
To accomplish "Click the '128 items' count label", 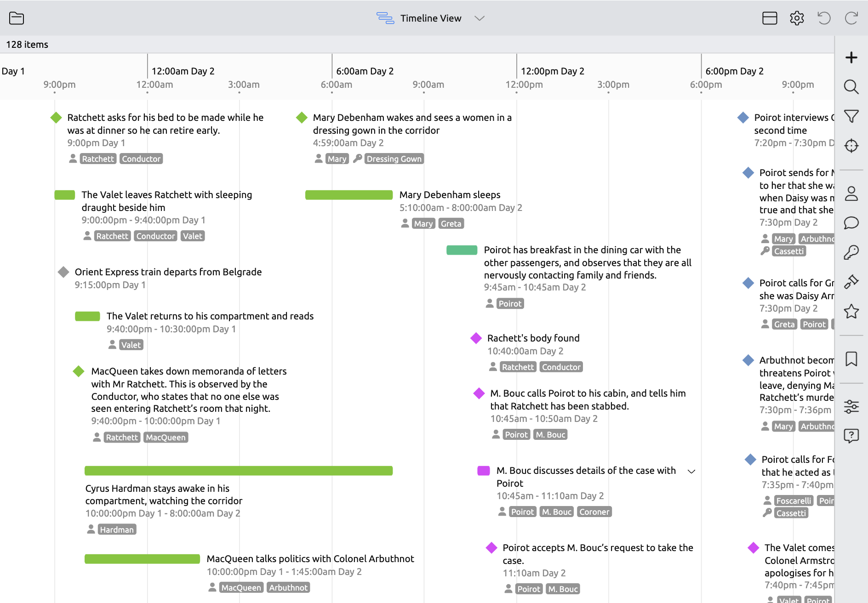I will (27, 45).
